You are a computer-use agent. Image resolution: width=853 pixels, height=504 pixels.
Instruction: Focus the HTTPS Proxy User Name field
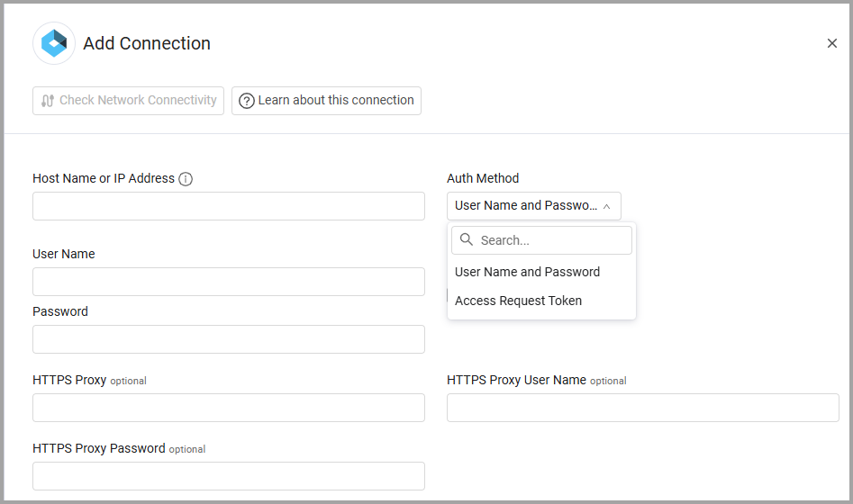pos(642,408)
